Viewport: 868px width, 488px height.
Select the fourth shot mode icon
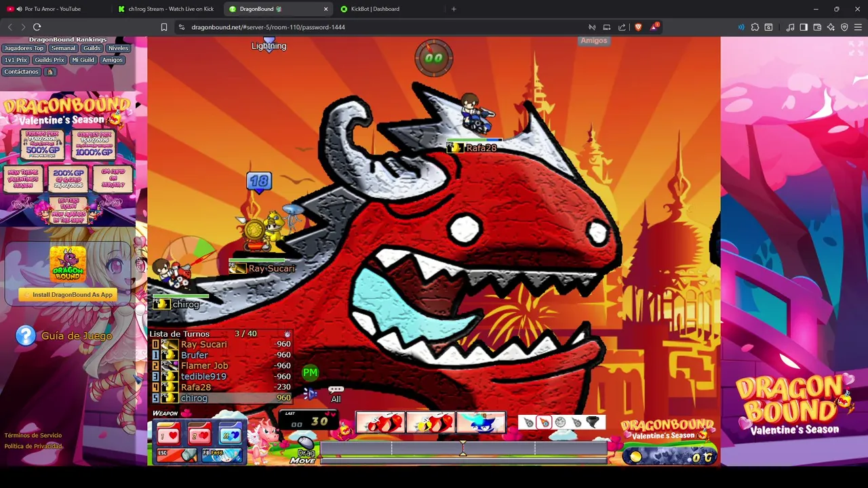[x=576, y=423]
